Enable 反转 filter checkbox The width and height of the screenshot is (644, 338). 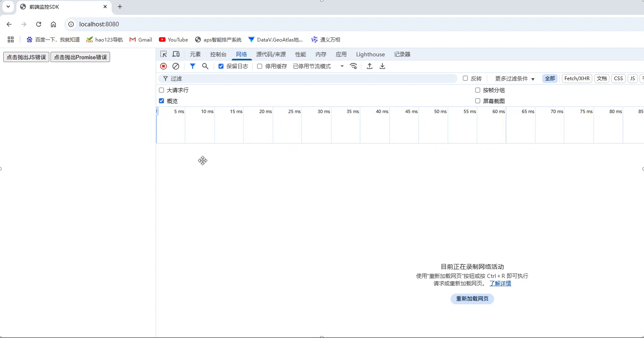point(465,78)
